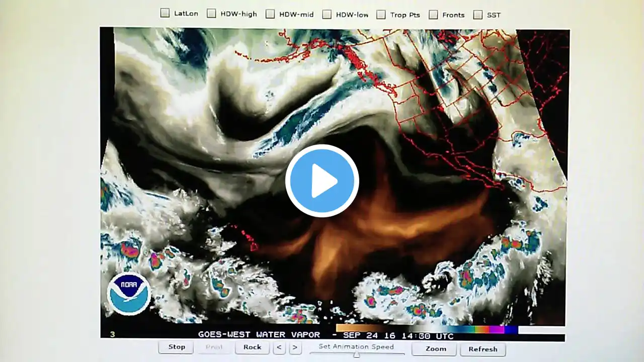Click the Zoom button
The height and width of the screenshot is (362, 644).
point(435,349)
